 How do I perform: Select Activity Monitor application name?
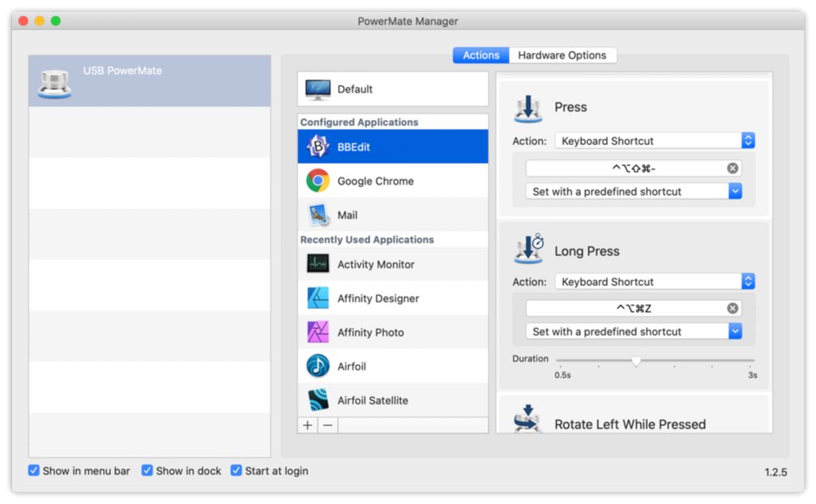coord(376,264)
